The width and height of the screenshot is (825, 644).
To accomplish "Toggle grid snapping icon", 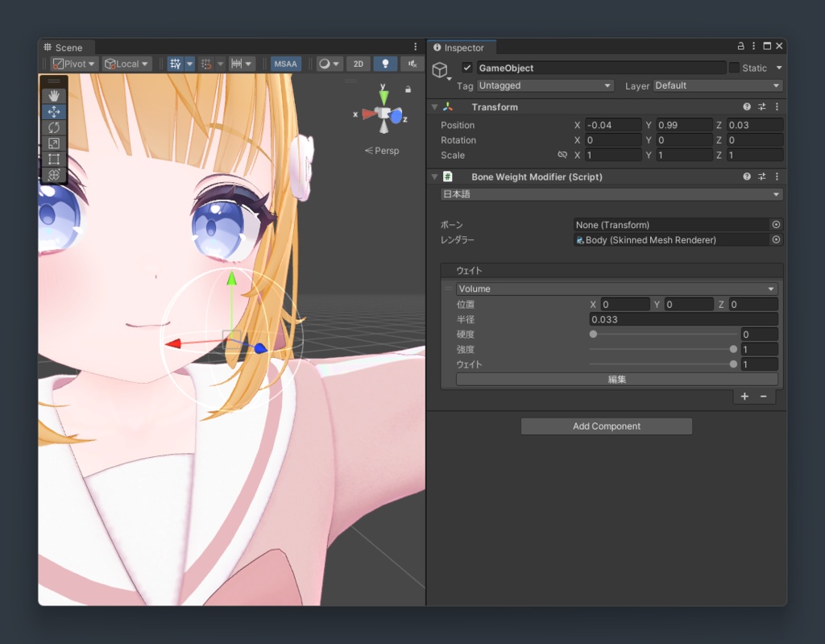I will click(206, 64).
